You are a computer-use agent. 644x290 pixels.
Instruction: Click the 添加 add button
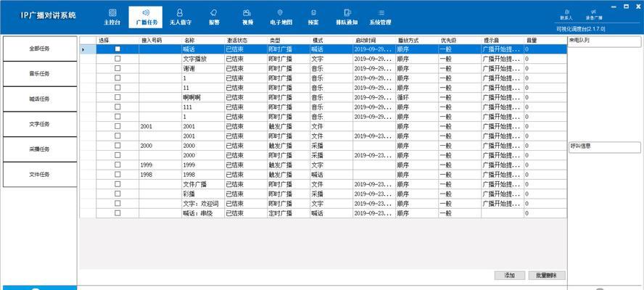click(x=509, y=275)
